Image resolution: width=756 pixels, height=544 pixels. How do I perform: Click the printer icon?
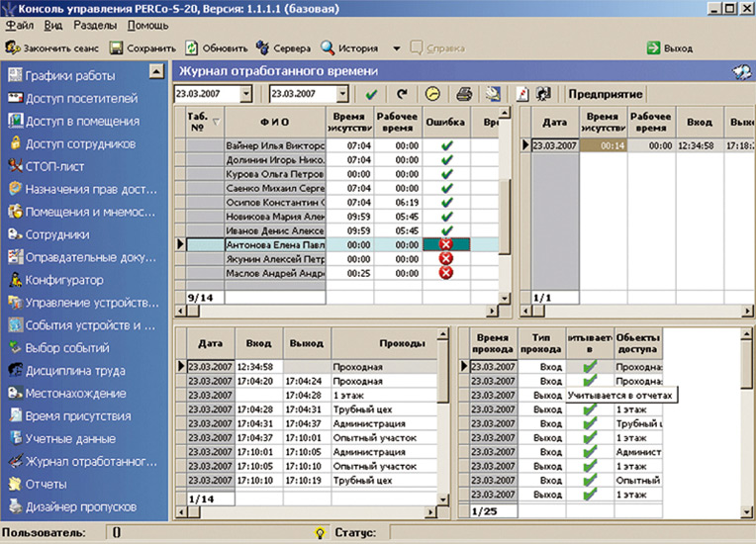coord(463,94)
